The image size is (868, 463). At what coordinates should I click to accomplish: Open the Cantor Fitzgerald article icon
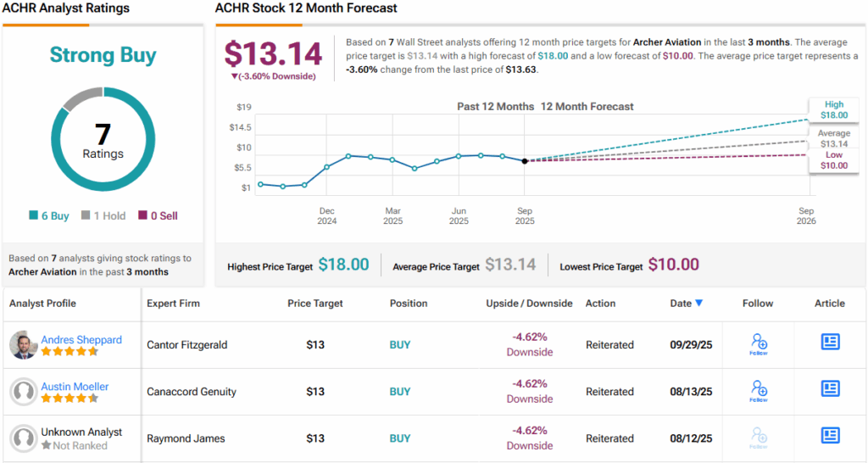[830, 342]
